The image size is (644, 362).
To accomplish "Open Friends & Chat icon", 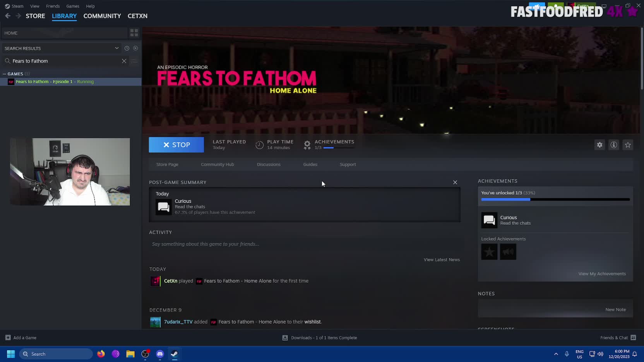I will tap(633, 338).
